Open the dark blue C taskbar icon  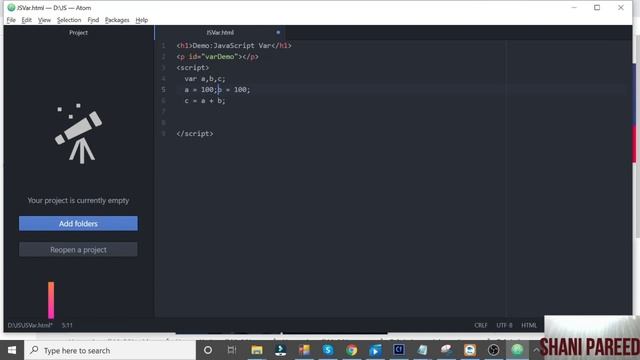[x=399, y=350]
